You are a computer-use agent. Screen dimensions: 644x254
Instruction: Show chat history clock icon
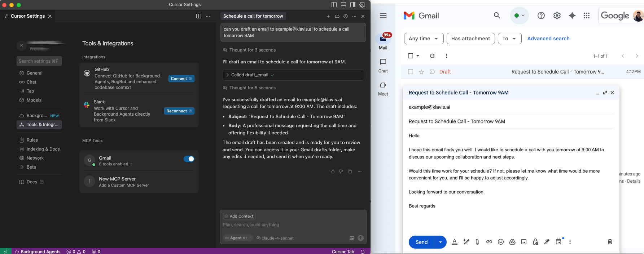[x=346, y=16]
